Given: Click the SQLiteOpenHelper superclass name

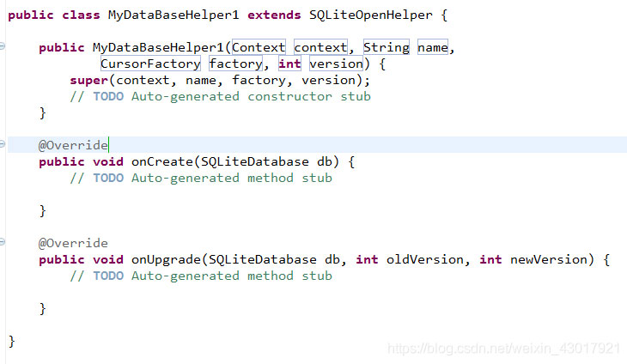Looking at the screenshot, I should click(371, 15).
